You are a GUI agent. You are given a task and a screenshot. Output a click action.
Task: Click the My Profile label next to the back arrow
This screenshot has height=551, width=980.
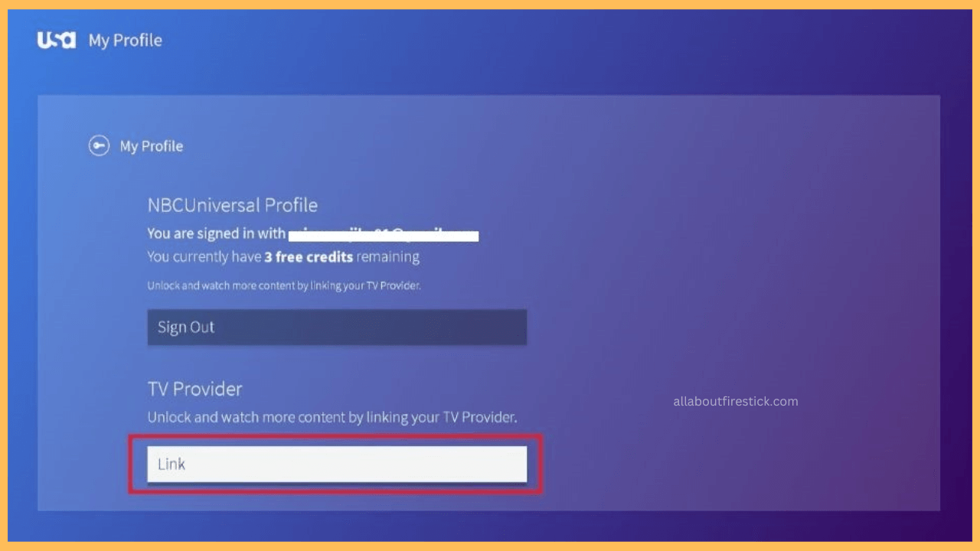click(152, 146)
